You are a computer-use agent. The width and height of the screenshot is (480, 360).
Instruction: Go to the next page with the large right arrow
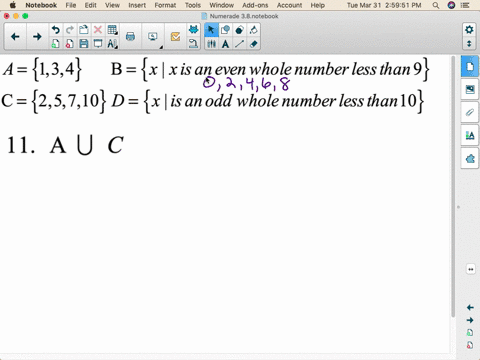[x=37, y=37]
